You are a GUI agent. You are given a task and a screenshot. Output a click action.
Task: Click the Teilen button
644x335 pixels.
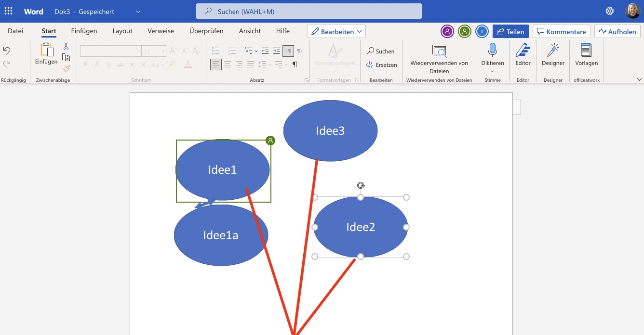coord(510,32)
